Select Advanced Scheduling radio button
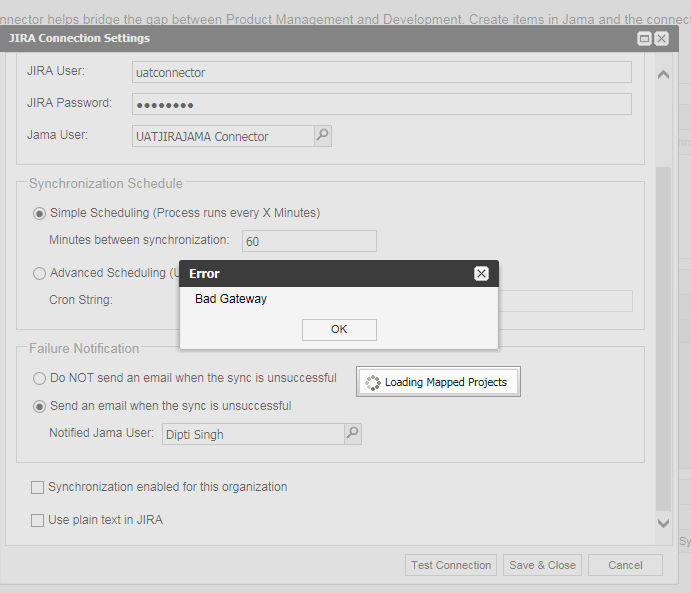Screen dimensions: 691x593 coord(39,274)
